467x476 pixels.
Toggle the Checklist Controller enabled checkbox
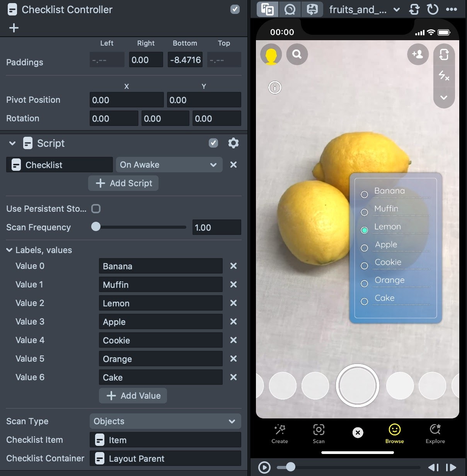235,9
